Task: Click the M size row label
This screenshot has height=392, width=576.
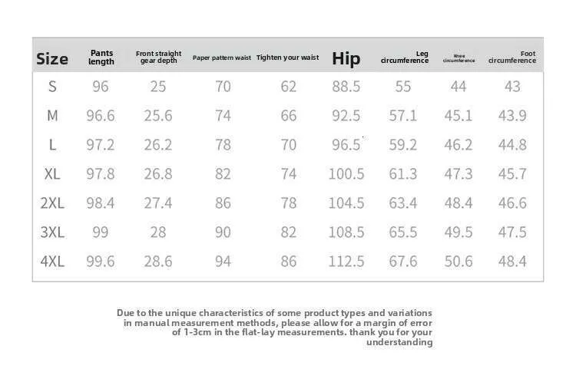Action: click(52, 116)
